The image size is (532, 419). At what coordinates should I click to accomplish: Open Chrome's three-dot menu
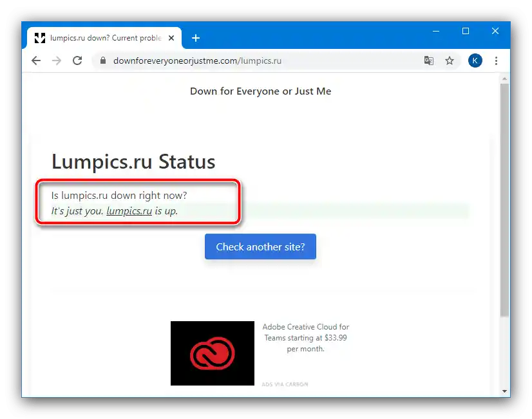(496, 61)
